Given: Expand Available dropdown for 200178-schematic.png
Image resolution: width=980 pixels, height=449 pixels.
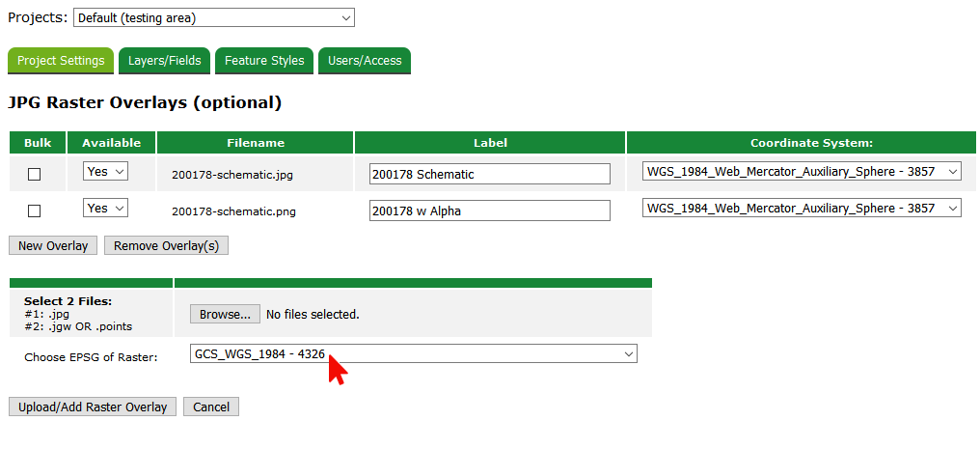Looking at the screenshot, I should 105,208.
